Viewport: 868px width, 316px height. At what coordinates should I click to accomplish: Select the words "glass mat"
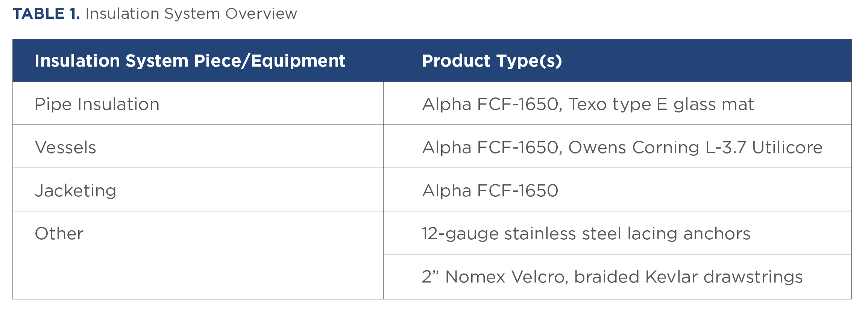tap(713, 104)
